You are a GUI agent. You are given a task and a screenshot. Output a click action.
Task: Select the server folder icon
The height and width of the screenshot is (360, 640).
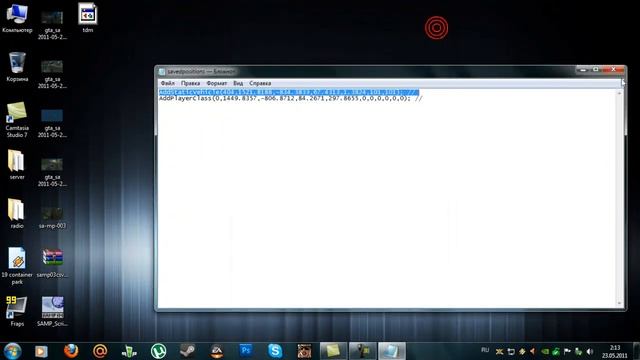17,165
